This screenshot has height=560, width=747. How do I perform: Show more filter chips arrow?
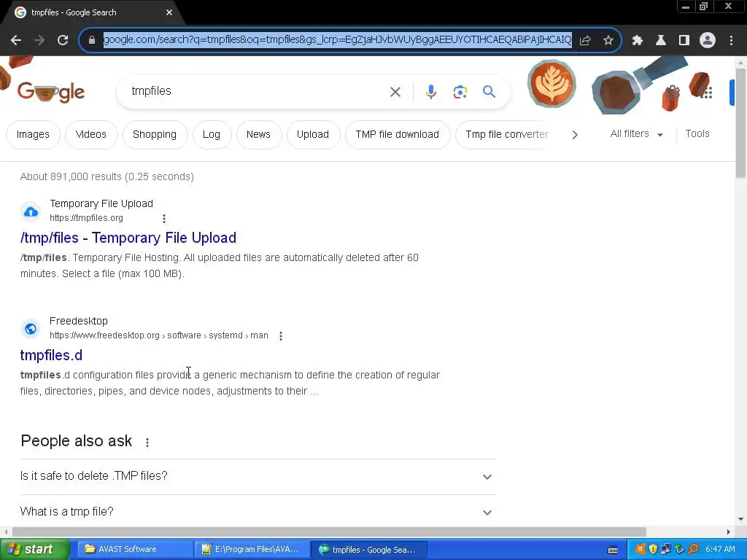point(575,135)
